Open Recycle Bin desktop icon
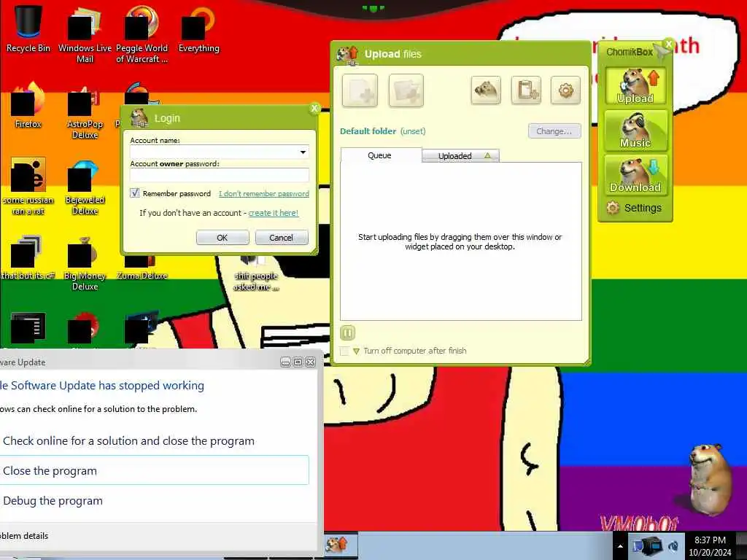This screenshot has height=560, width=747. click(28, 28)
